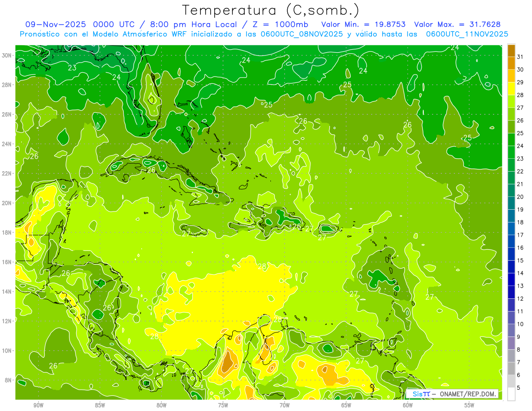
Task: Click the title 'Temperatura (C,somb.)'
Action: click(271, 10)
